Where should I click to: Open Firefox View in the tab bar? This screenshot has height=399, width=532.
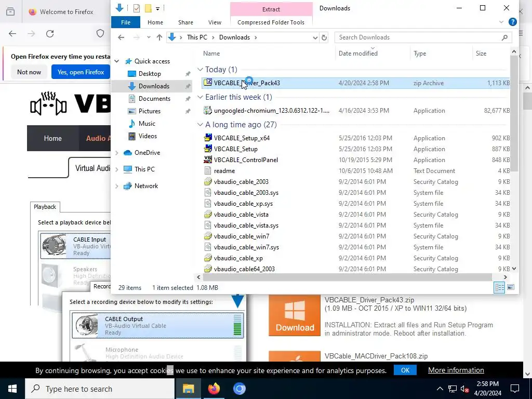10,11
